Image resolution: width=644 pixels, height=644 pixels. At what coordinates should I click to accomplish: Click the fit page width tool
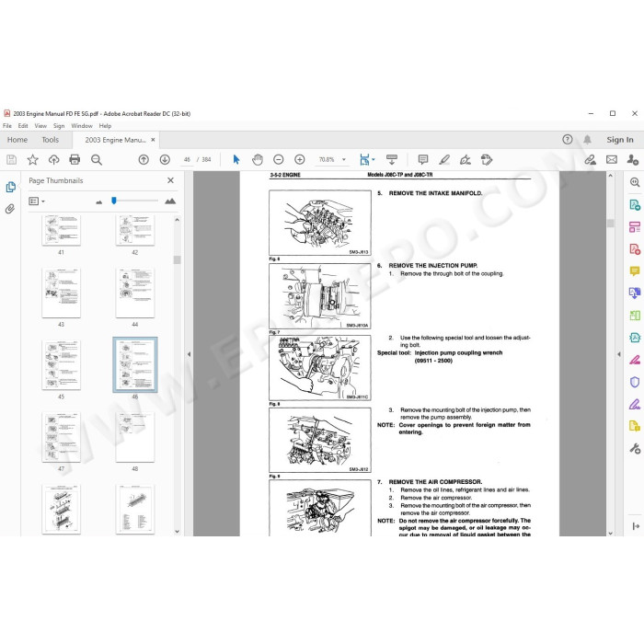364,159
